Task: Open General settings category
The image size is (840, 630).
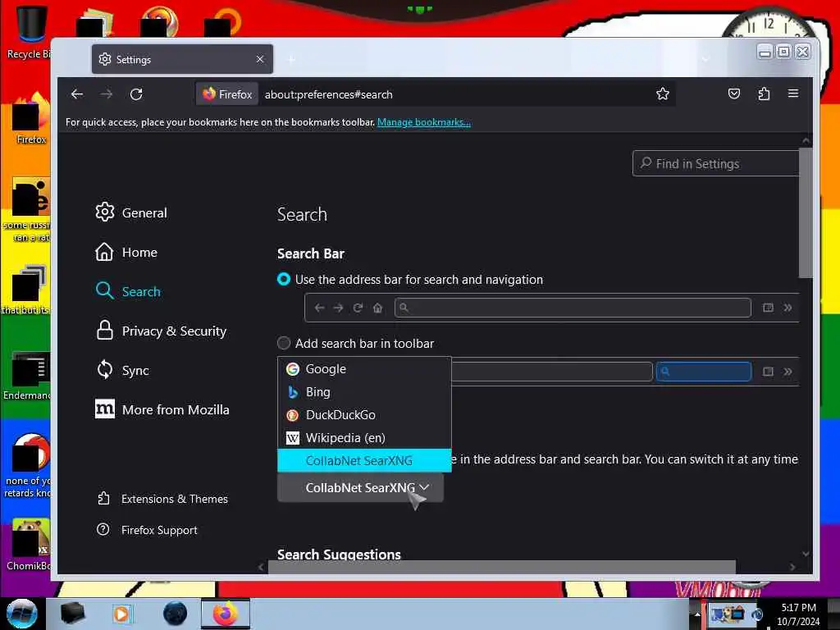Action: pyautogui.click(x=131, y=212)
